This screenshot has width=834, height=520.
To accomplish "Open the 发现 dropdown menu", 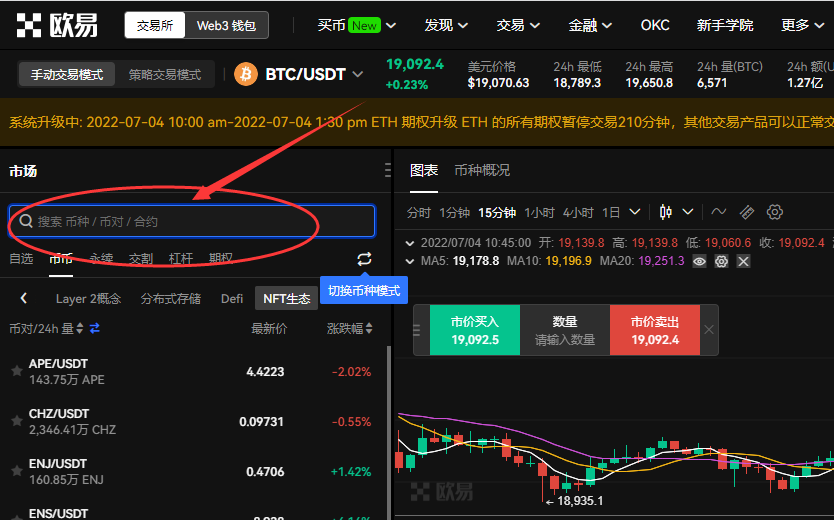I will click(446, 25).
